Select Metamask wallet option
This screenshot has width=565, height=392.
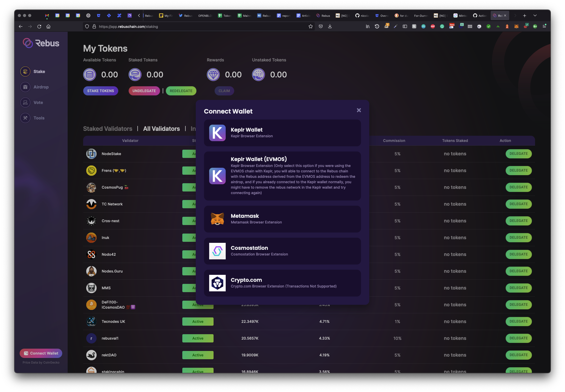point(282,219)
